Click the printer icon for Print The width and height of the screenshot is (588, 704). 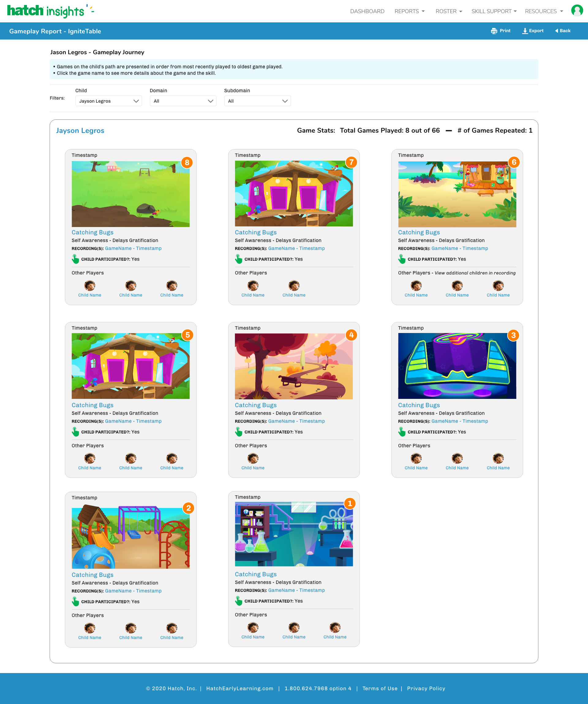[494, 31]
